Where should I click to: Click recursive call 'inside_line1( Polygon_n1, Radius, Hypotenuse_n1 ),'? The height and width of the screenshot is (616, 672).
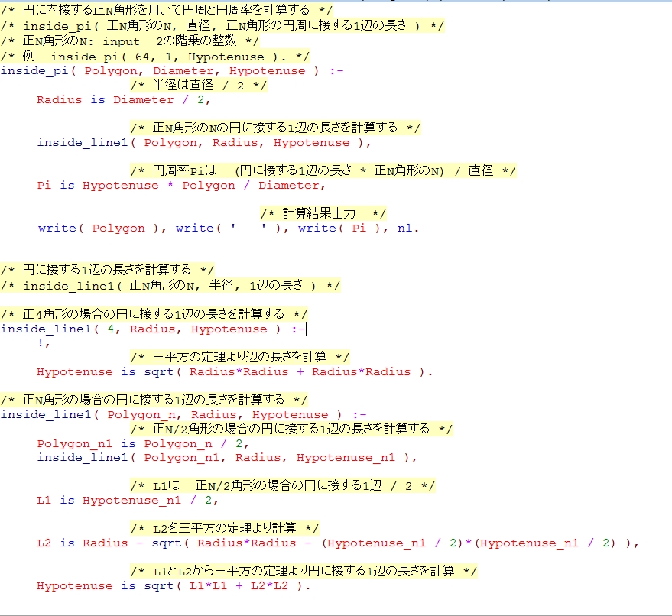[227, 458]
